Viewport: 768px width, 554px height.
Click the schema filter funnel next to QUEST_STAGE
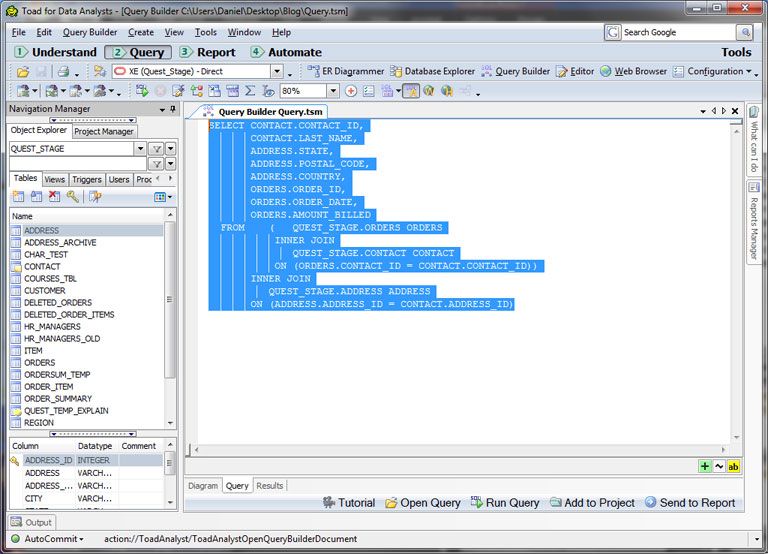click(x=156, y=149)
